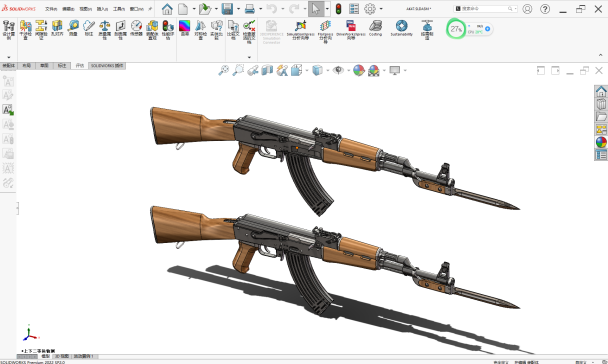Open the user login account icon
The height and width of the screenshot is (364, 608).
(527, 9)
